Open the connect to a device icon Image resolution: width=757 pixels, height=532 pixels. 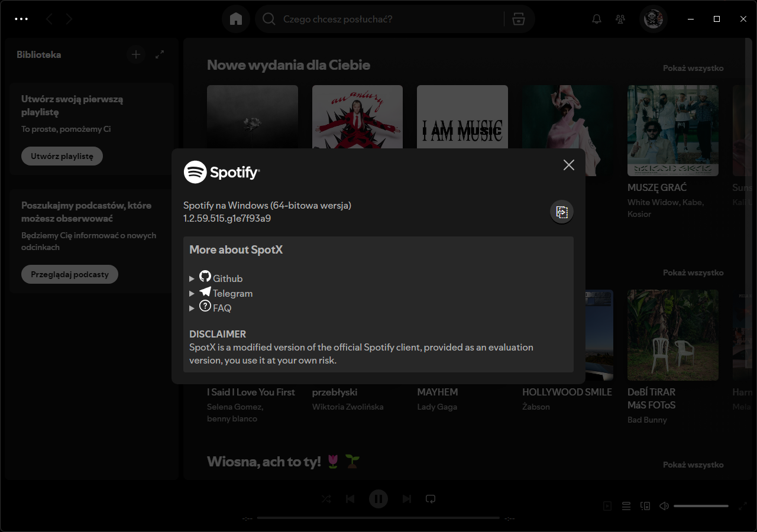(645, 506)
